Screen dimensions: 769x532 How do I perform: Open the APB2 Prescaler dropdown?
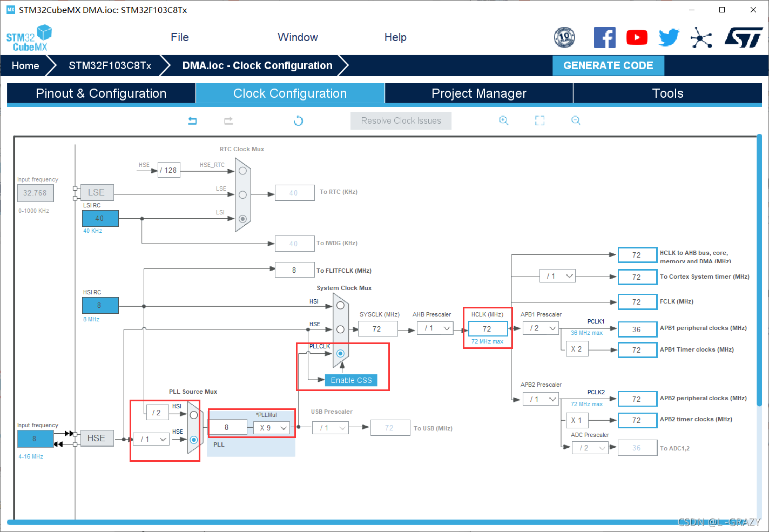[x=541, y=399]
